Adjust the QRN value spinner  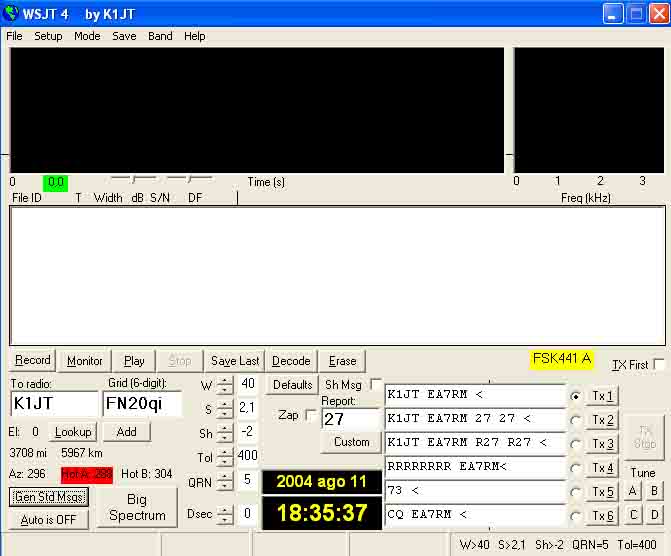tap(224, 482)
